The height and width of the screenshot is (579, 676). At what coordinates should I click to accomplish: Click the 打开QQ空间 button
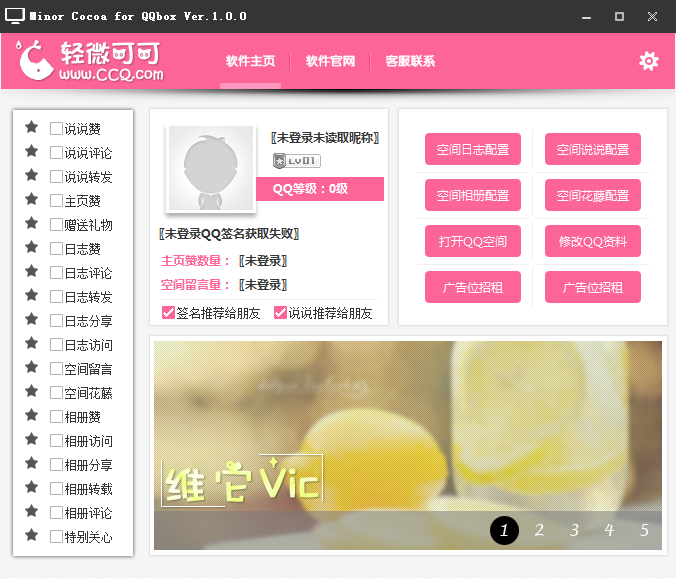[473, 241]
